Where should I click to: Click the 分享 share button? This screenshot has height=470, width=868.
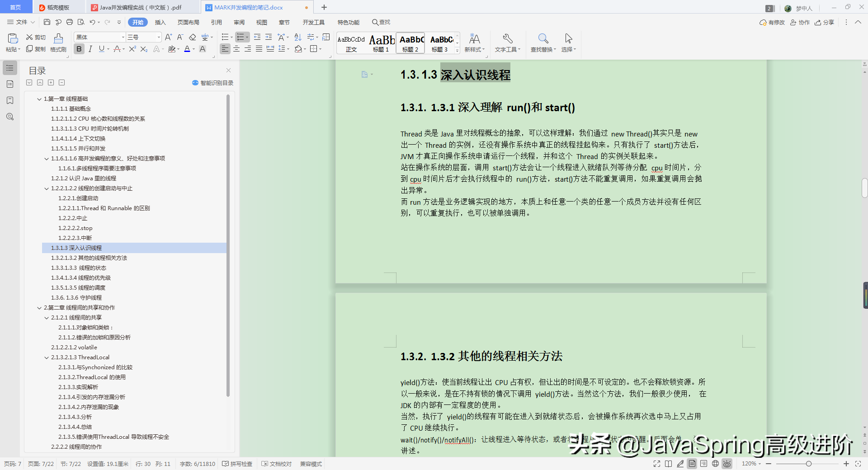click(x=824, y=22)
